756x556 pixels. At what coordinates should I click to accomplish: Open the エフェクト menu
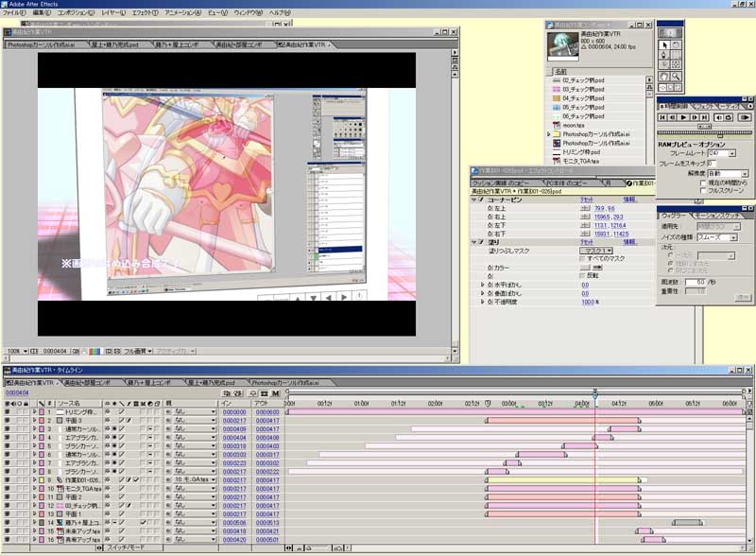146,12
